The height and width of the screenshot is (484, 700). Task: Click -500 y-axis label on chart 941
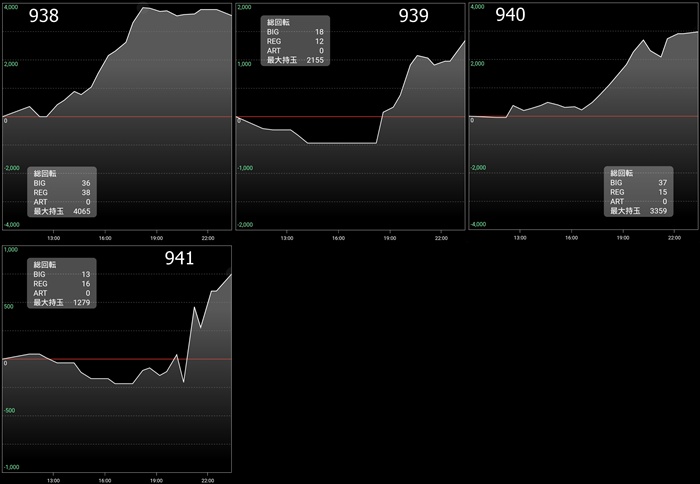click(x=9, y=410)
